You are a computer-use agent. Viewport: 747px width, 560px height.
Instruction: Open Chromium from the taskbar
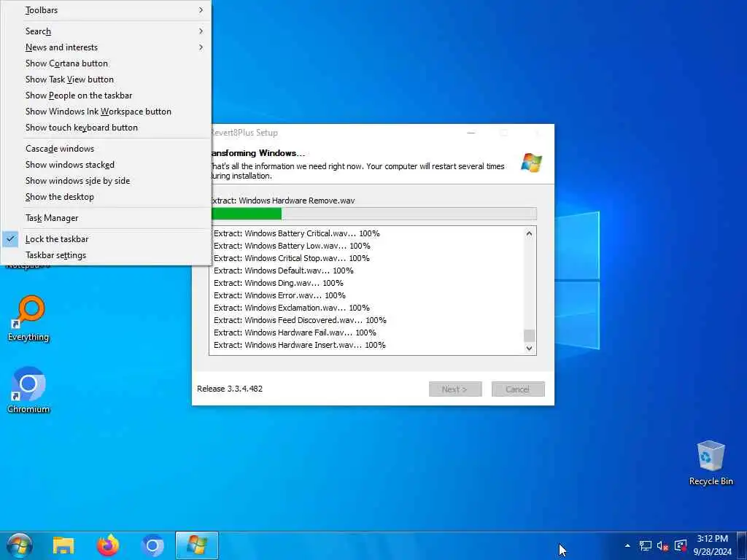[152, 545]
